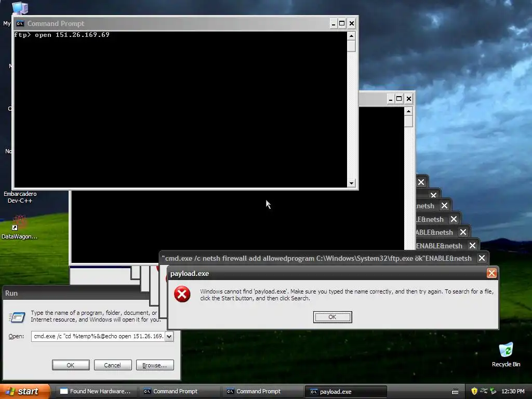The image size is (532, 399).
Task: Maximize the front Command Prompt window
Action: (342, 23)
